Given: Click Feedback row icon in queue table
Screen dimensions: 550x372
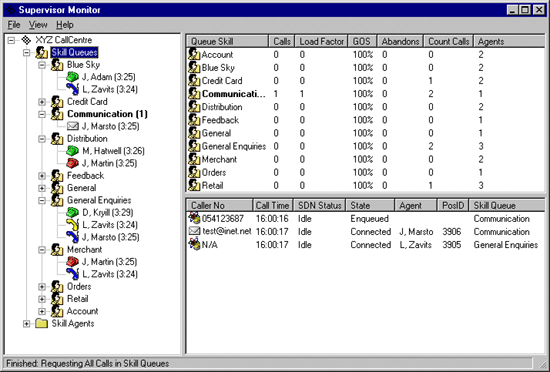Looking at the screenshot, I should [194, 120].
